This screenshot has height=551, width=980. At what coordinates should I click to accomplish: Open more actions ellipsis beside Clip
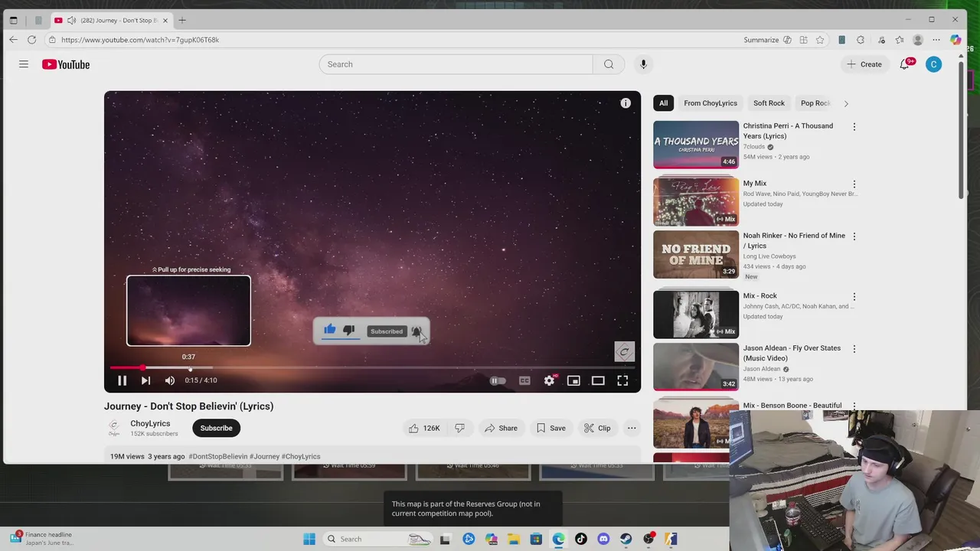coord(632,428)
